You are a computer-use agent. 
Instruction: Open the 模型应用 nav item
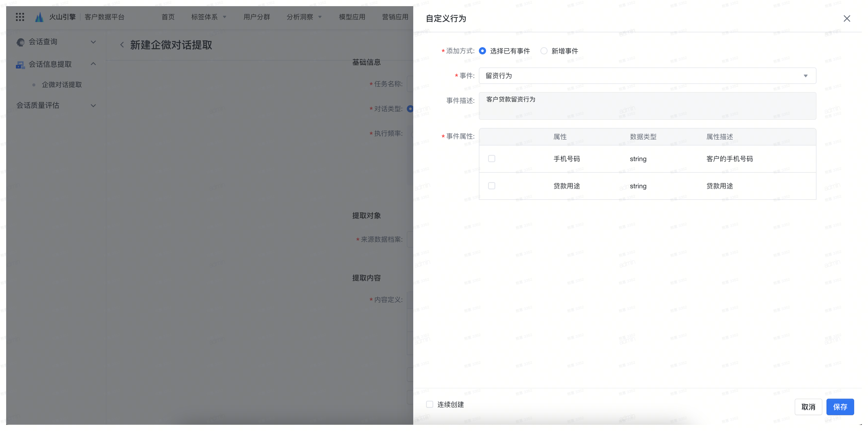pyautogui.click(x=352, y=17)
